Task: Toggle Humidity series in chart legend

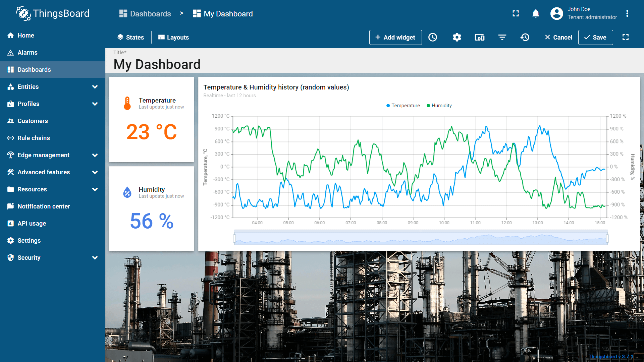Action: click(439, 106)
